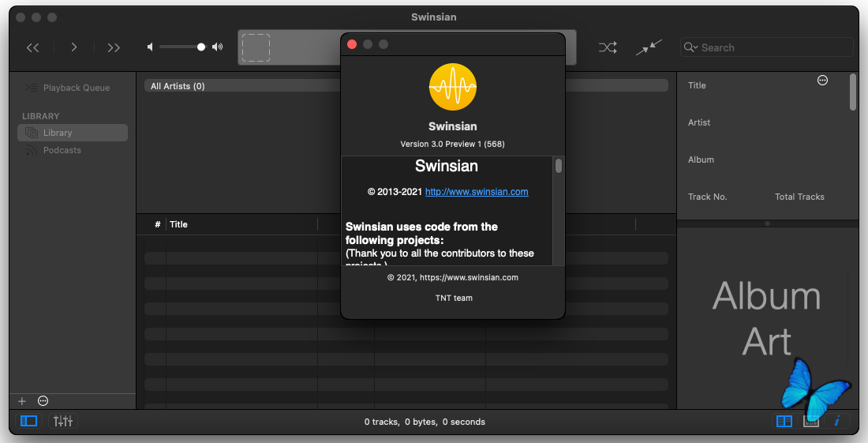
Task: Open tag editor ellipsis options menu
Action: coord(822,81)
